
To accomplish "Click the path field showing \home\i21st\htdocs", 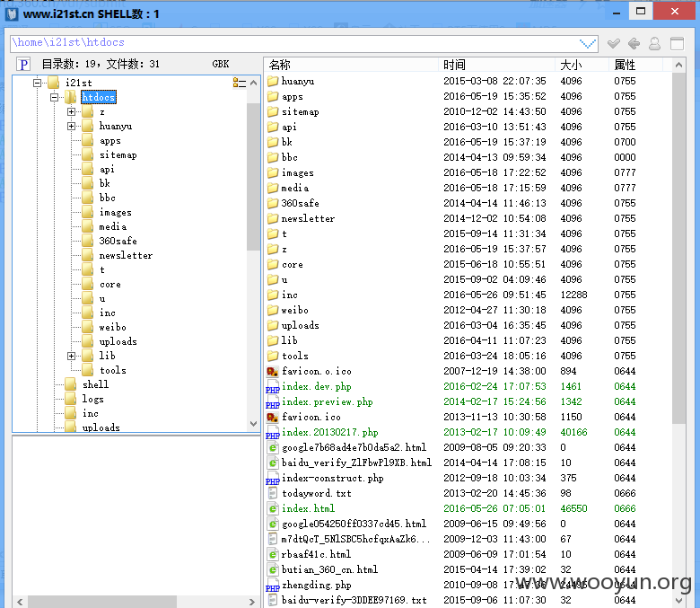I will coord(303,43).
